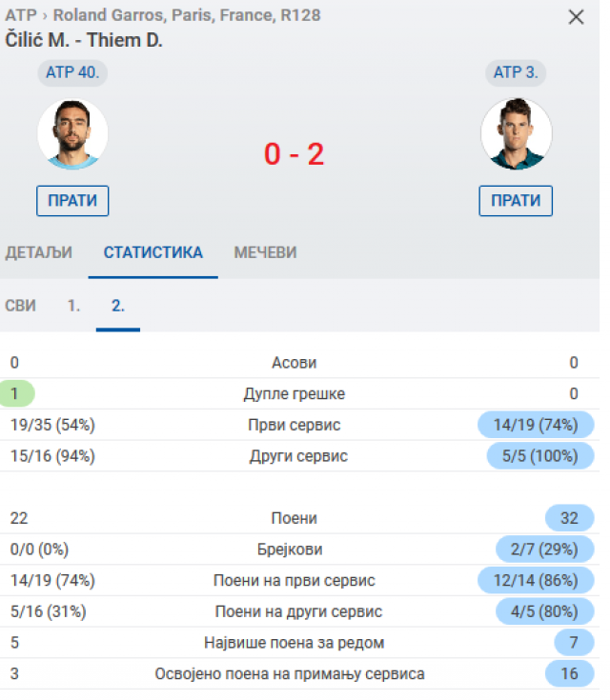This screenshot has height=700, width=610.
Task: Follow Čilić with the ПРАТИ button
Action: pos(72,201)
